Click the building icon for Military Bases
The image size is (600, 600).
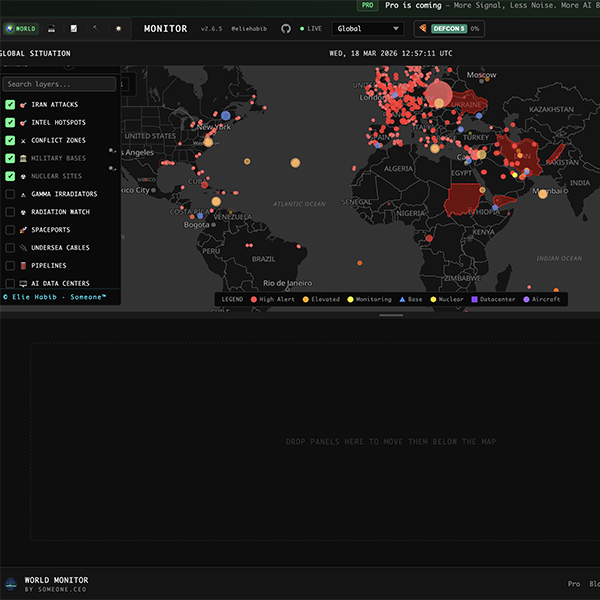point(23,158)
